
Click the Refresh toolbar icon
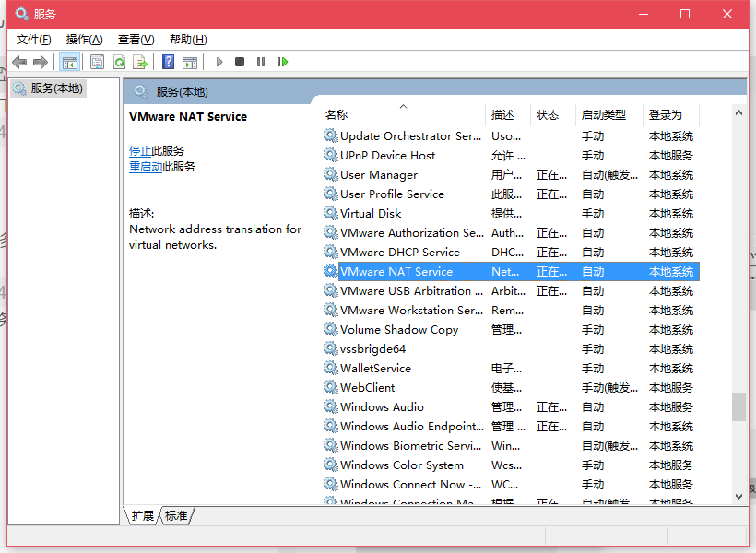tap(119, 62)
